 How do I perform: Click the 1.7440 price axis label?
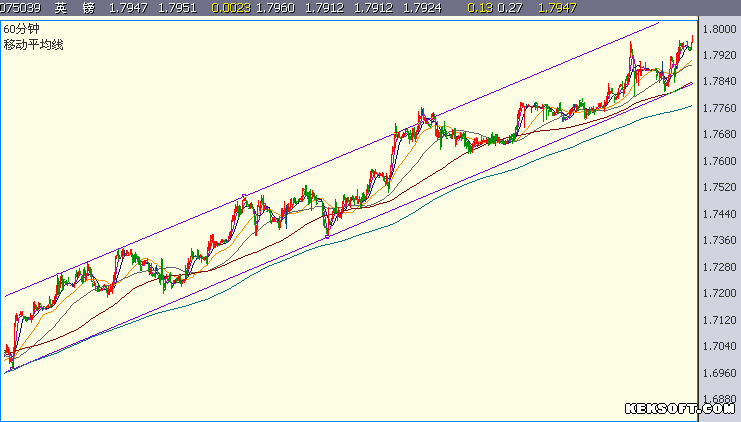tap(719, 214)
